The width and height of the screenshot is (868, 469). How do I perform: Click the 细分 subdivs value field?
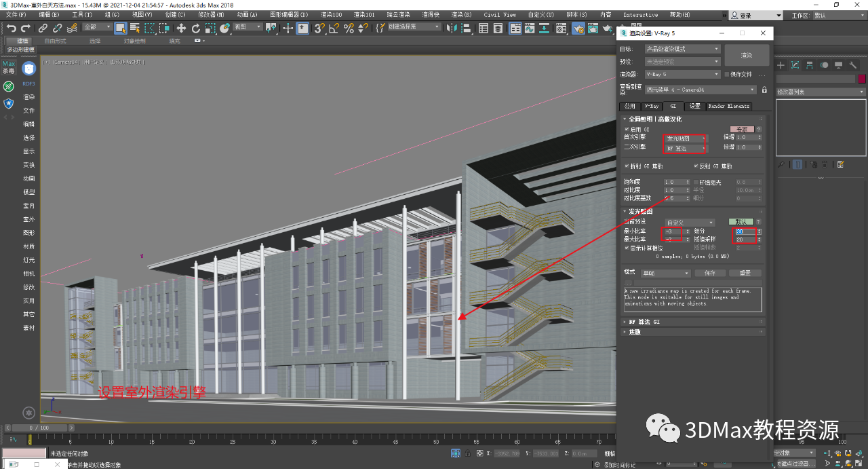(x=745, y=231)
